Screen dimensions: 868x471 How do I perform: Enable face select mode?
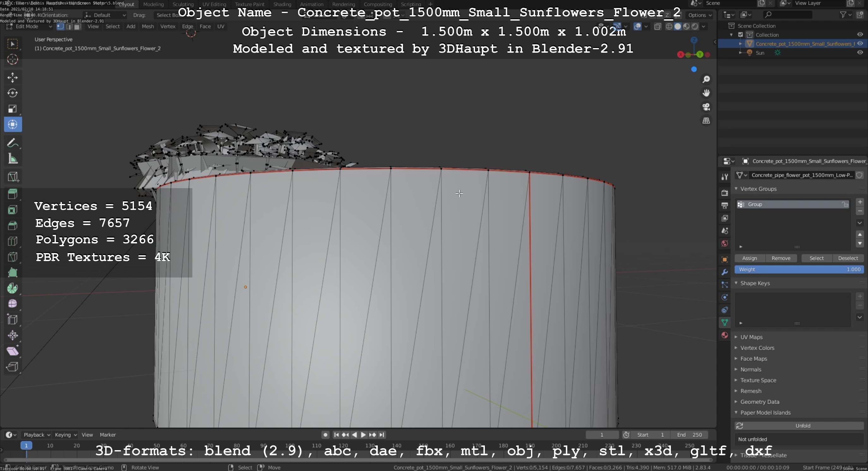click(x=77, y=27)
